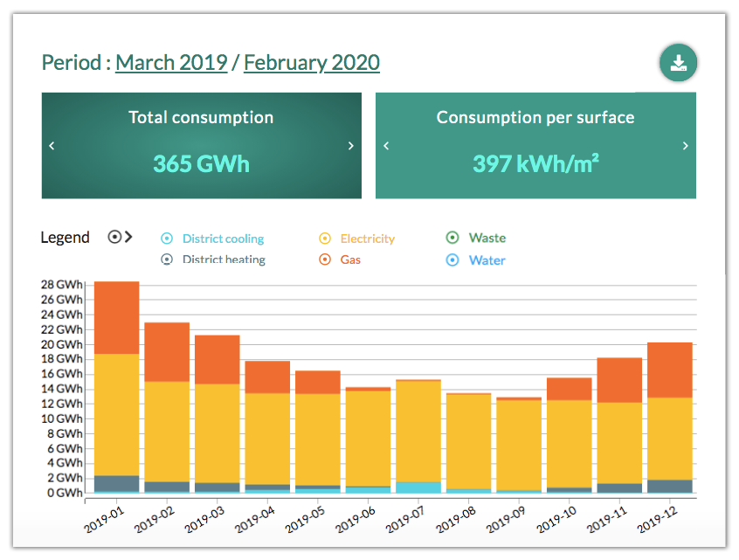Toggle the District cooling legend marker
The width and height of the screenshot is (739, 560).
tap(167, 239)
